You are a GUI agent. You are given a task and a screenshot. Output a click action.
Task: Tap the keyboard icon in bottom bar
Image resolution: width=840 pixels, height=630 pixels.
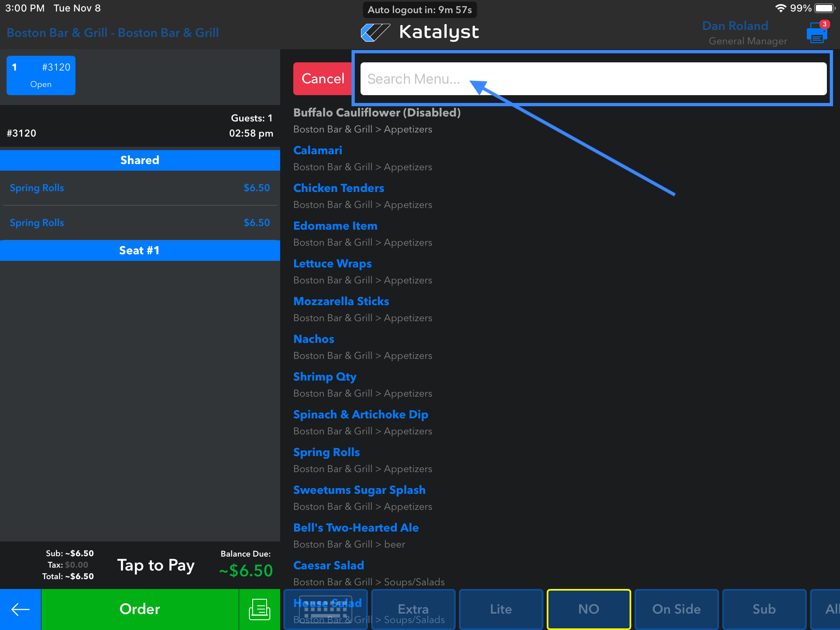326,609
